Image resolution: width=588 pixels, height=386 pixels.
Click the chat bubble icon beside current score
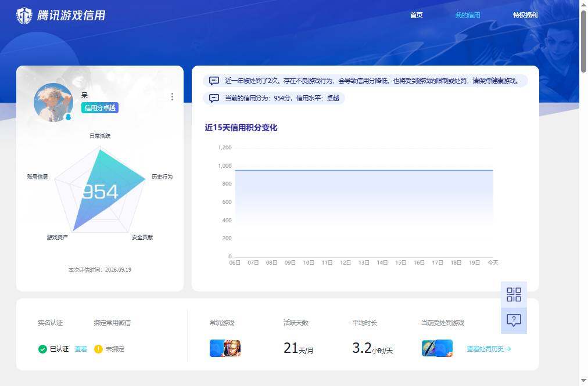tap(214, 98)
